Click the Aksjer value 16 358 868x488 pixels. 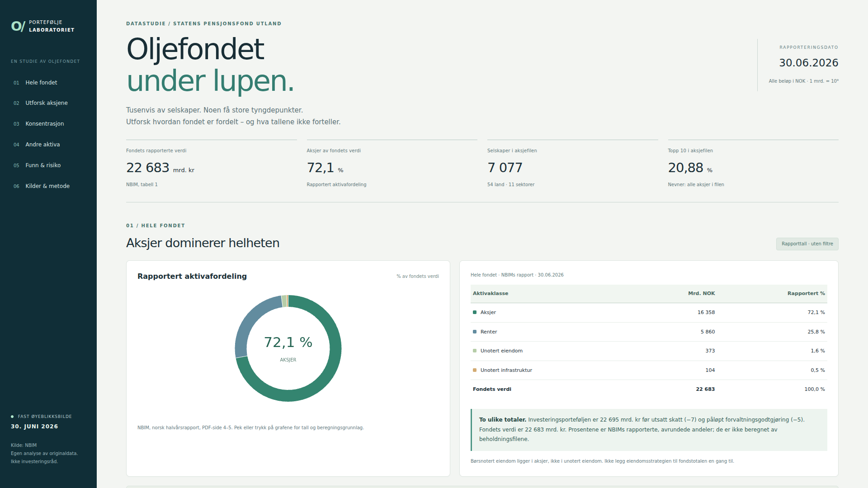[706, 312]
